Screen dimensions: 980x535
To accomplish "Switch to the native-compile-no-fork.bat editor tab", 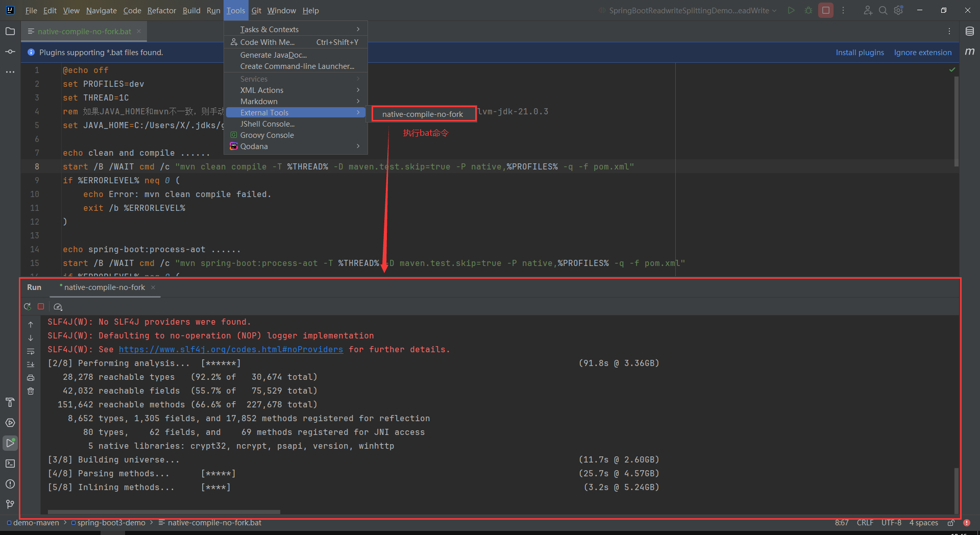I will tap(83, 31).
